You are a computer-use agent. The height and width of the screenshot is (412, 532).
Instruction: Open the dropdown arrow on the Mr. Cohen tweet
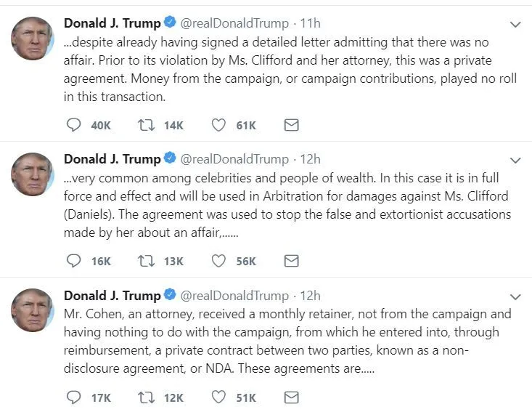pyautogui.click(x=515, y=296)
